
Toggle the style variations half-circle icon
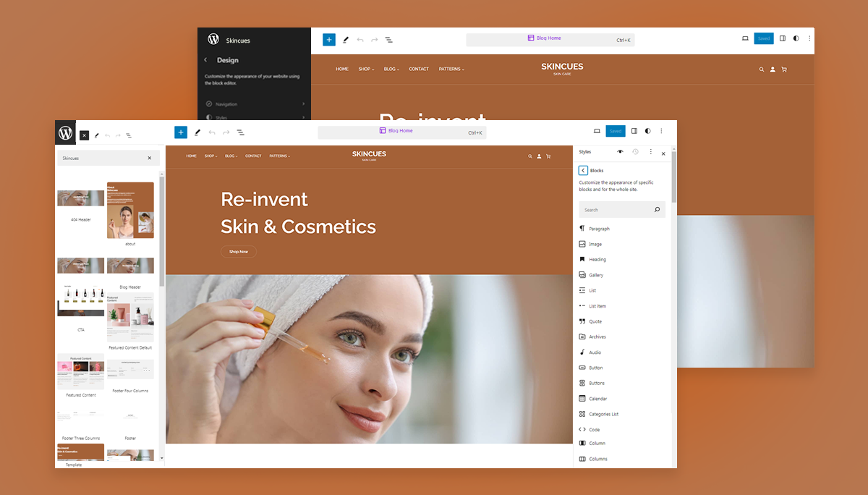[x=647, y=131]
